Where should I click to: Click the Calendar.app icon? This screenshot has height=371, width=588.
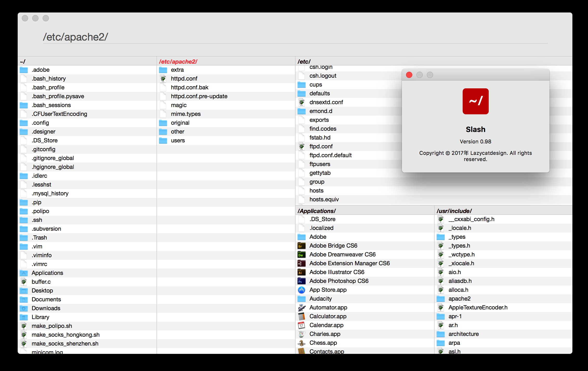coord(301,325)
